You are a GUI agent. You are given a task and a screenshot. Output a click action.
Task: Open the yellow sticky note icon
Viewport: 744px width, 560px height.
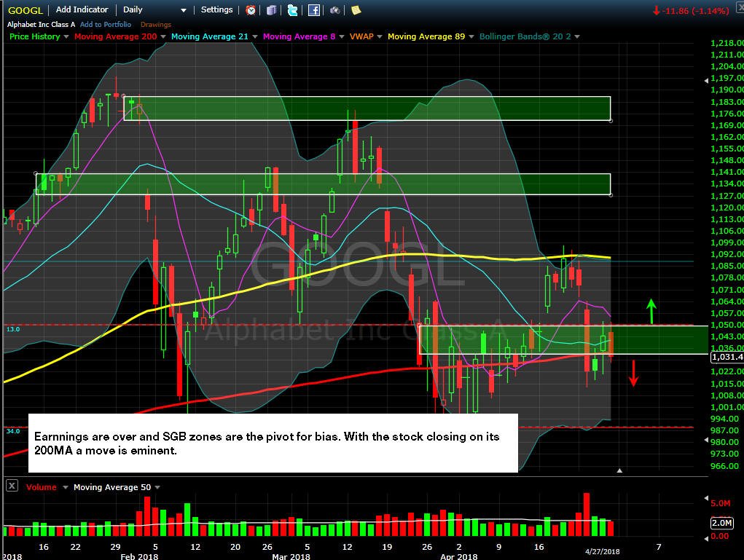[x=356, y=10]
